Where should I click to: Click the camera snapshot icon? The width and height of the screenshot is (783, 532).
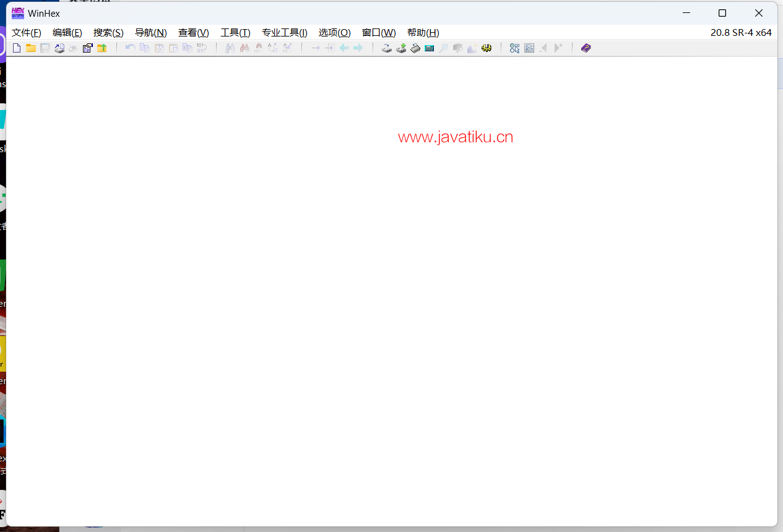coord(458,48)
